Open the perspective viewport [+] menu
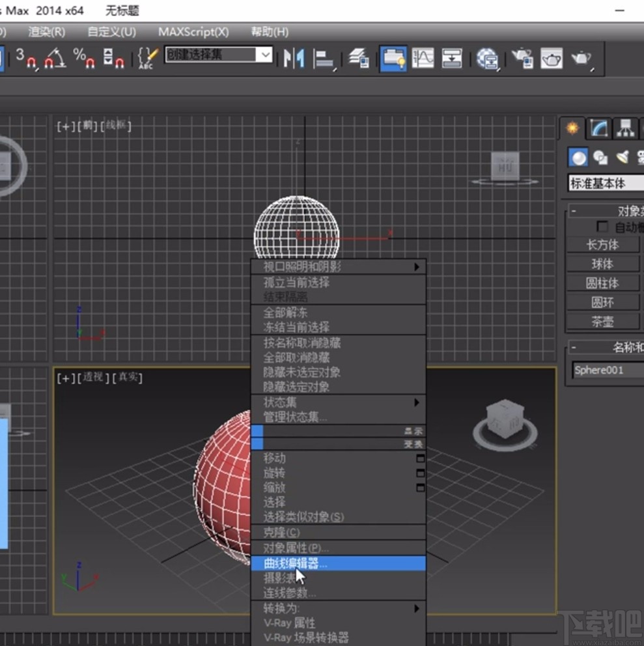 tap(66, 378)
